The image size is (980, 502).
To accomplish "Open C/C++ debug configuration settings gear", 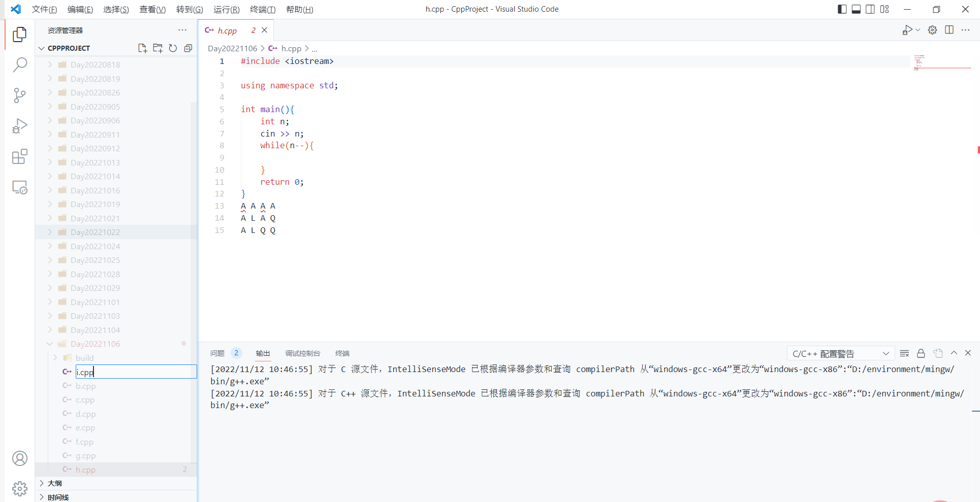I will 932,30.
